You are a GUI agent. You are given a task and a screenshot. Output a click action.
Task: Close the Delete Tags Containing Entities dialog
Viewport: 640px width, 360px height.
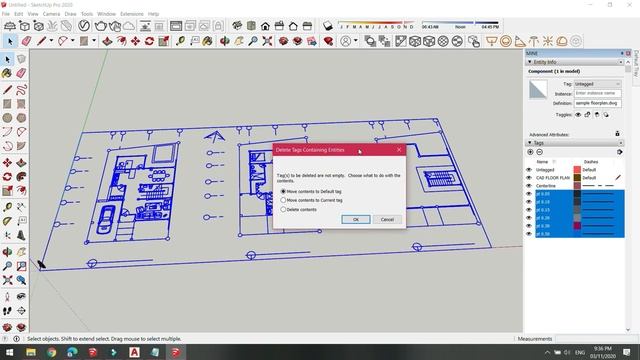[x=399, y=150]
